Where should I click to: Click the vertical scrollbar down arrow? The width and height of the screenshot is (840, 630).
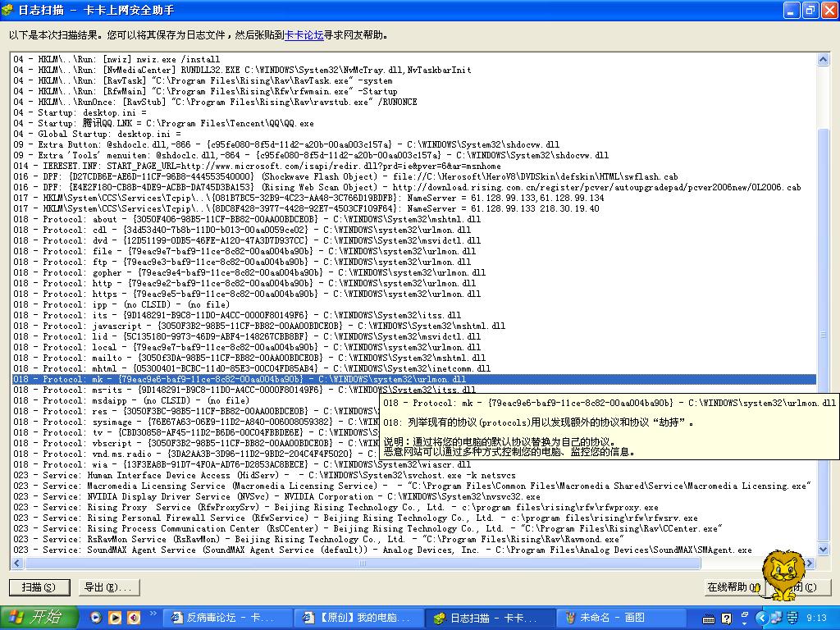tap(824, 550)
